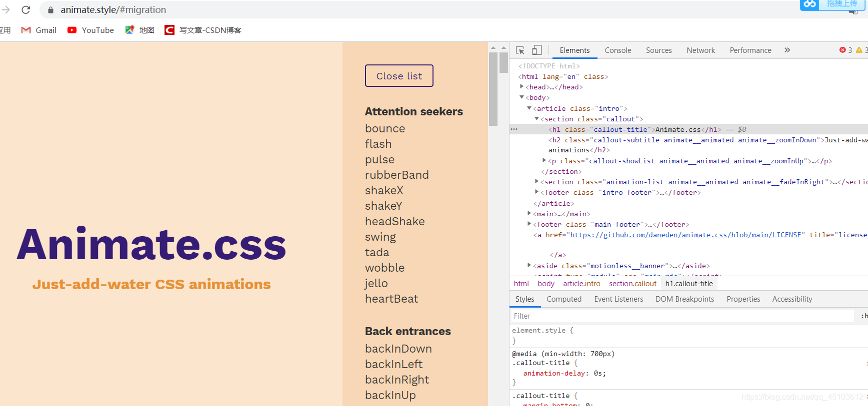Switch to the Console tab
868x406 pixels.
tap(618, 50)
